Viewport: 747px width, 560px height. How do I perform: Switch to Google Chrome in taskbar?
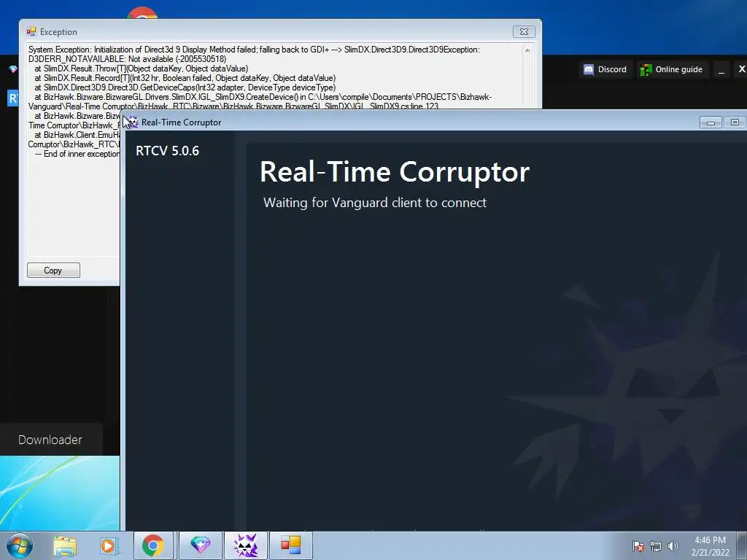[x=152, y=545]
